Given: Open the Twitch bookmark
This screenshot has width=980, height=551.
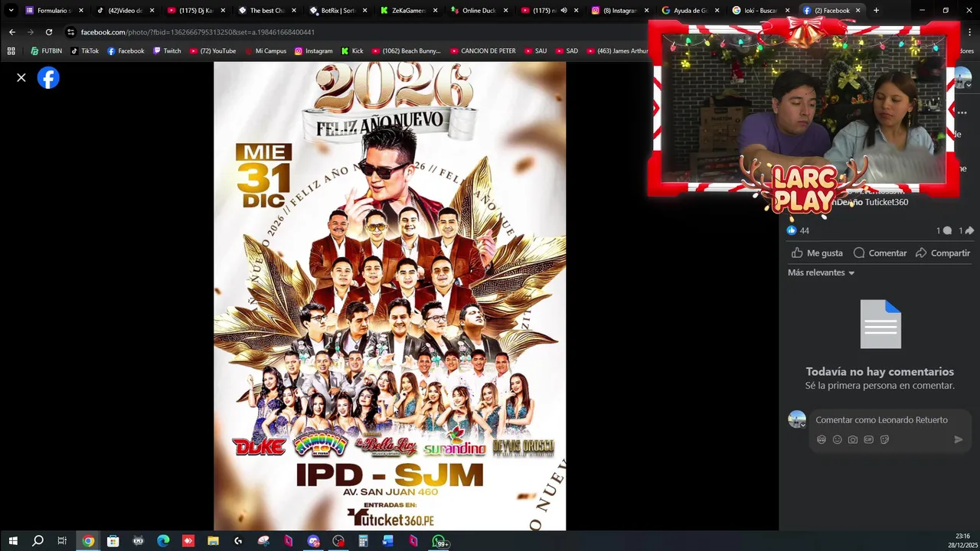Looking at the screenshot, I should (167, 51).
